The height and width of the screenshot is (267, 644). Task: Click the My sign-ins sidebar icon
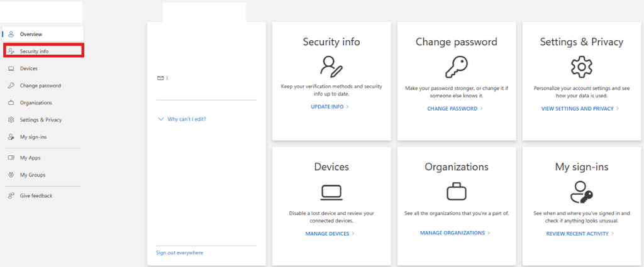click(x=11, y=137)
